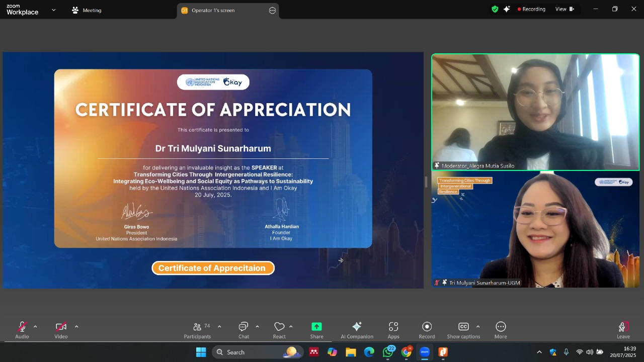Click the battery tray icon

point(600,352)
